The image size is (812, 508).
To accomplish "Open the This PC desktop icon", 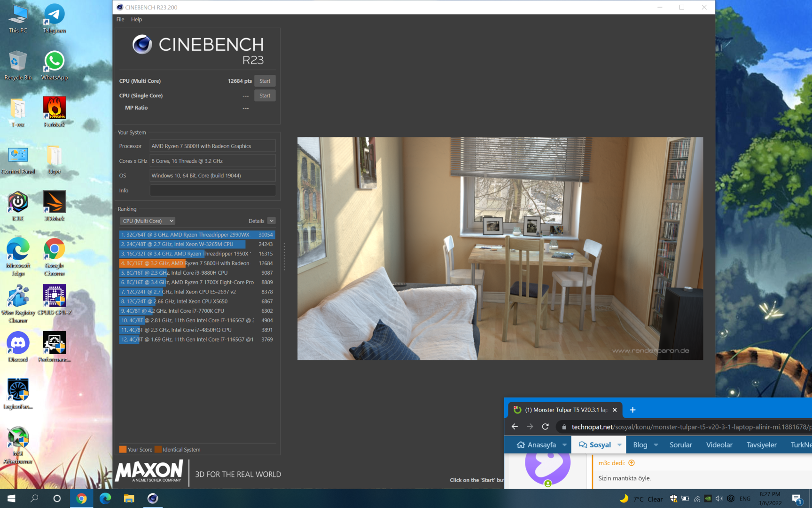I will (x=18, y=19).
